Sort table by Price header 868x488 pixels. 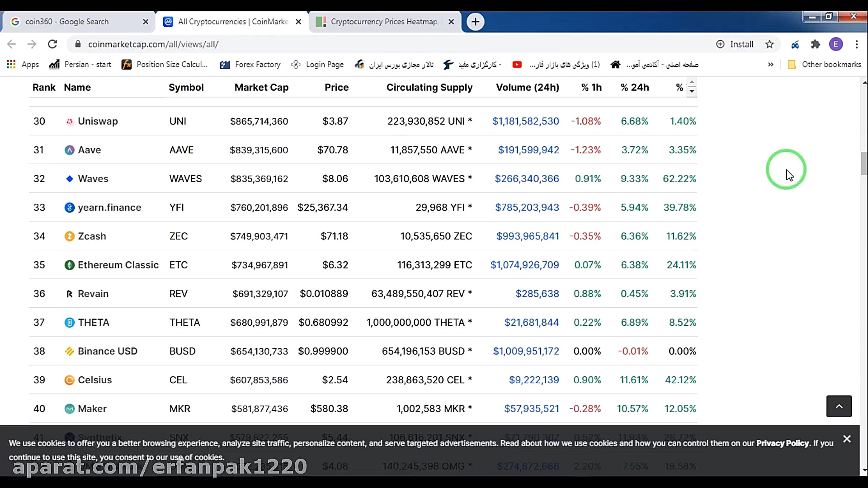coord(336,88)
